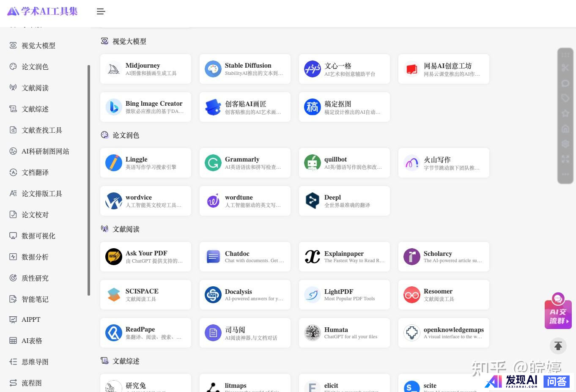Select 论文校对 in sidebar
Screen dimensions: 576x392
coord(35,215)
